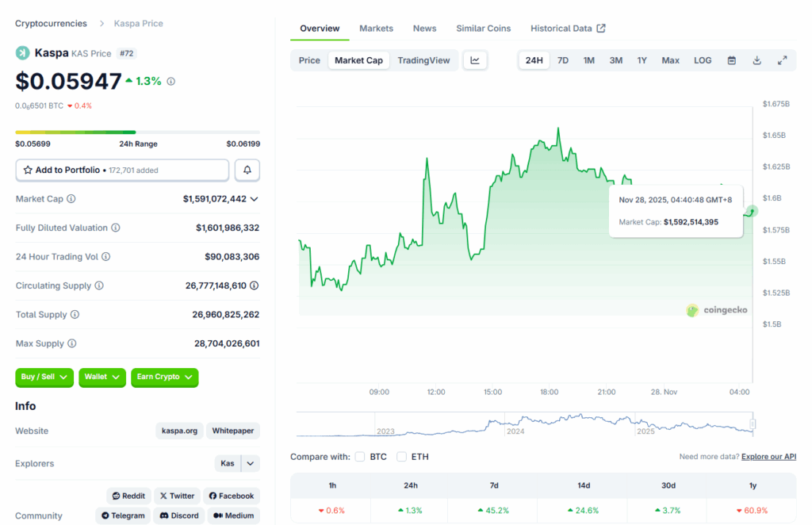Open the Wallet dropdown

102,377
